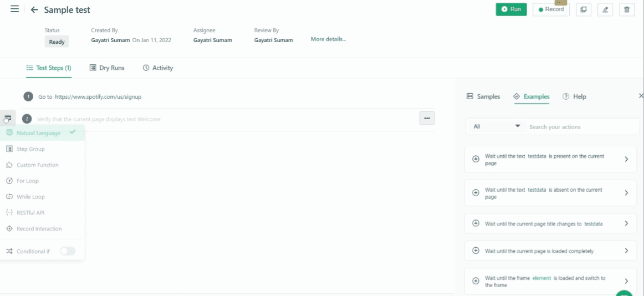644x296 pixels.
Task: Choose Natural Language step type
Action: 42,132
